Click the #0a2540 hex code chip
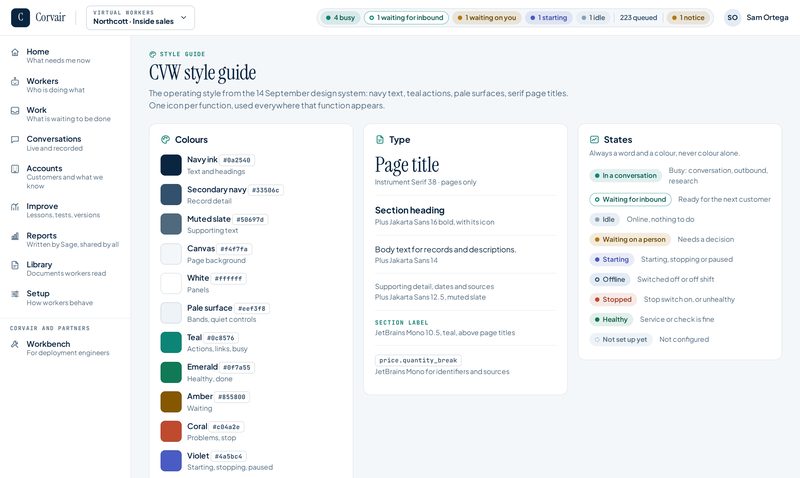This screenshot has height=478, width=800. coord(237,160)
